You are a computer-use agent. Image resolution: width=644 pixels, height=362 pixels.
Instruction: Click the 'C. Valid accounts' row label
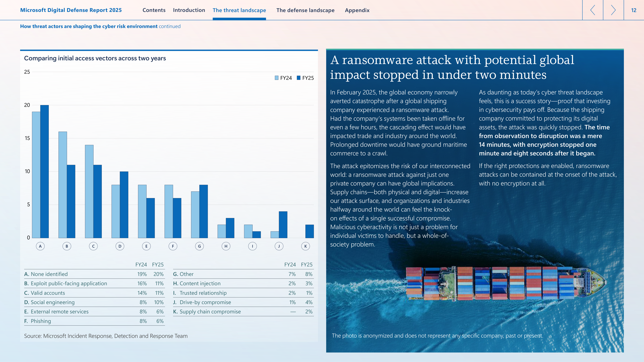(44, 293)
